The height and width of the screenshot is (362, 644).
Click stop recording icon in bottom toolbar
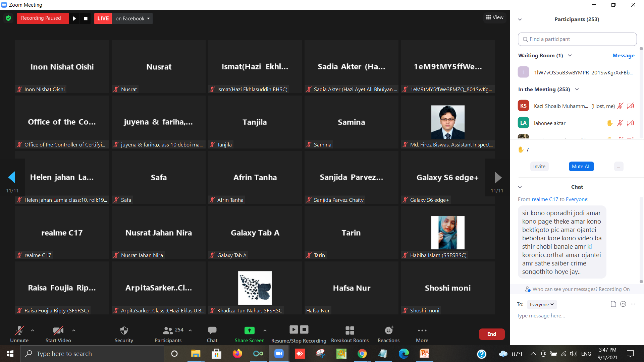pyautogui.click(x=304, y=329)
